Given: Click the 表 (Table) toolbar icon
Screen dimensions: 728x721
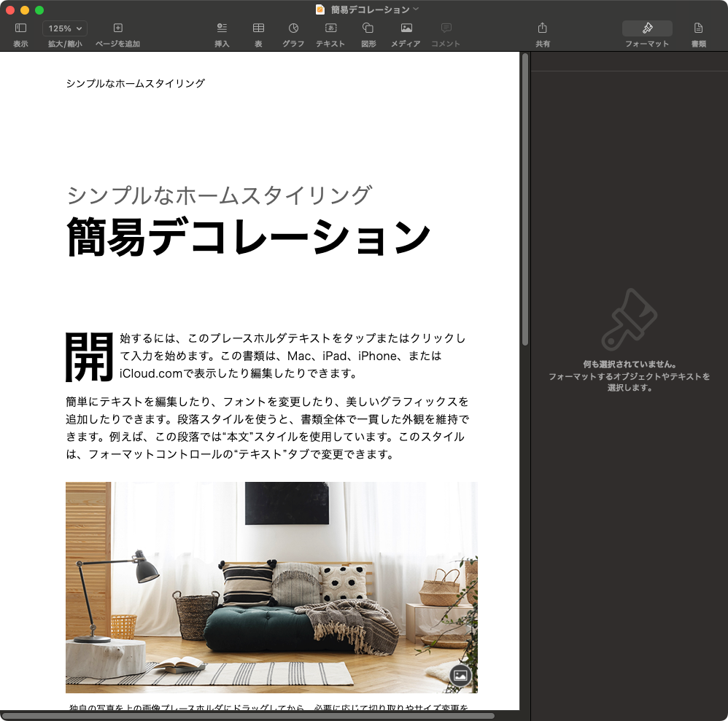Looking at the screenshot, I should click(x=258, y=28).
